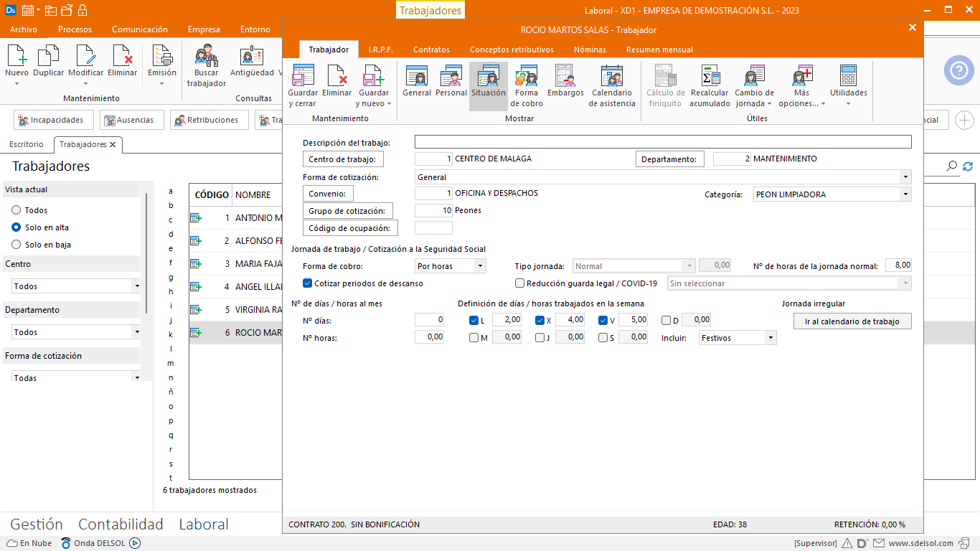Switch to the I.R.P.F. tab
Screen dimensions: 980x551
coord(380,50)
